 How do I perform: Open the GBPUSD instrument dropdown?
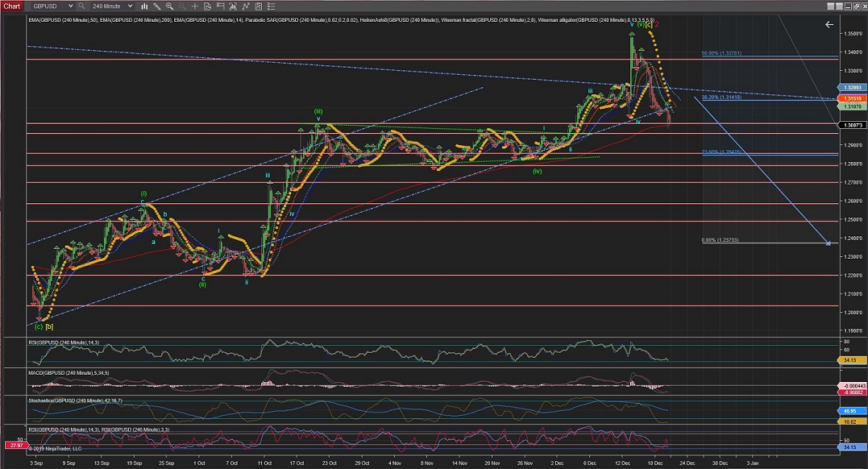50,6
